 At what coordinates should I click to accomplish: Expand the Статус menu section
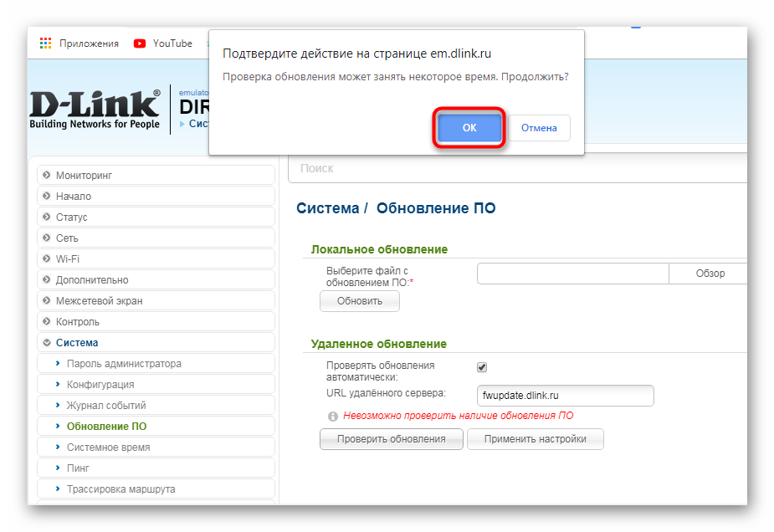coord(156,217)
